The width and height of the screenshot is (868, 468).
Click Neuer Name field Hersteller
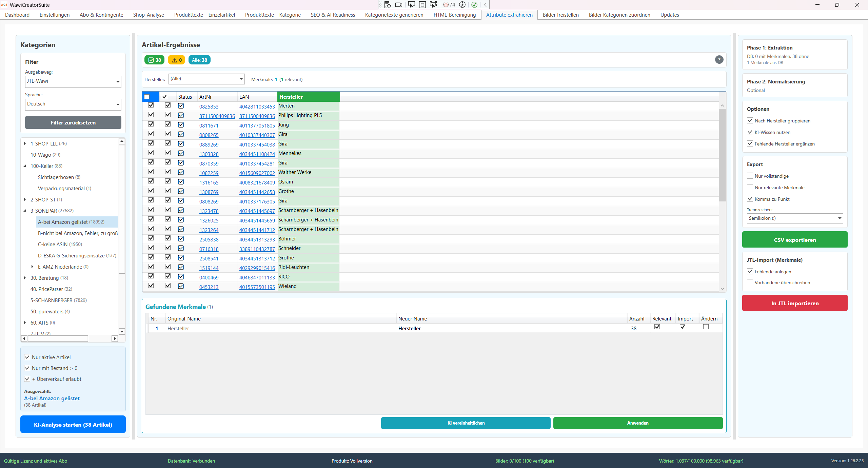(511, 328)
